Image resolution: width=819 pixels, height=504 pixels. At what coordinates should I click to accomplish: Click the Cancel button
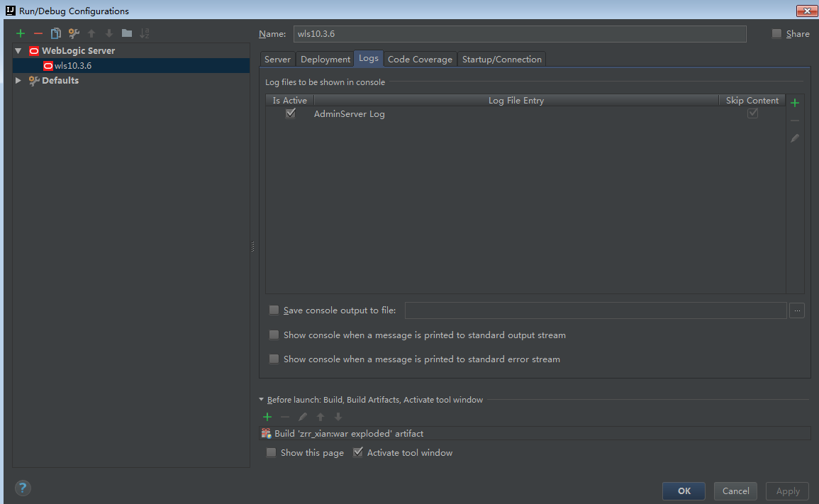click(x=735, y=491)
